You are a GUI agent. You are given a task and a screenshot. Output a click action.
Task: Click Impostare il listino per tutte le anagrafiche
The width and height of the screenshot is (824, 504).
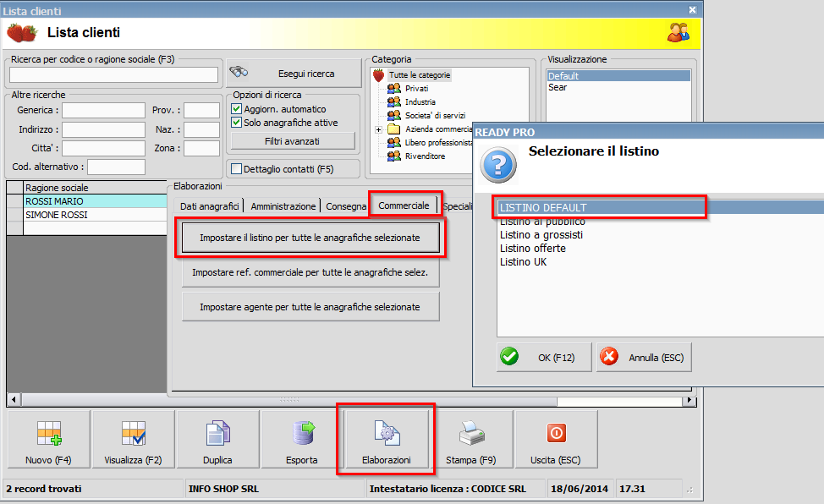click(x=310, y=238)
